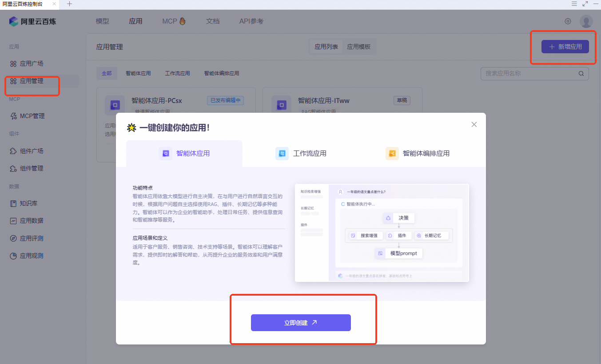Switch to the 应用模板 tab

(358, 47)
